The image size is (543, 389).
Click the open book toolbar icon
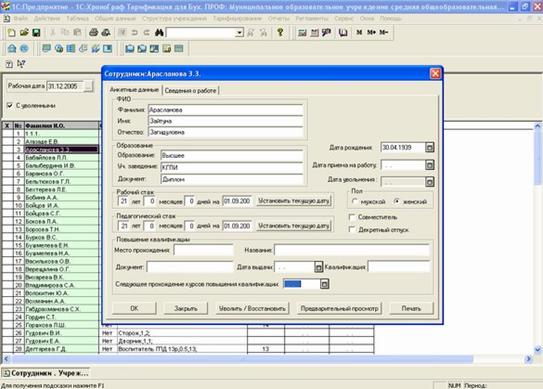tap(343, 33)
